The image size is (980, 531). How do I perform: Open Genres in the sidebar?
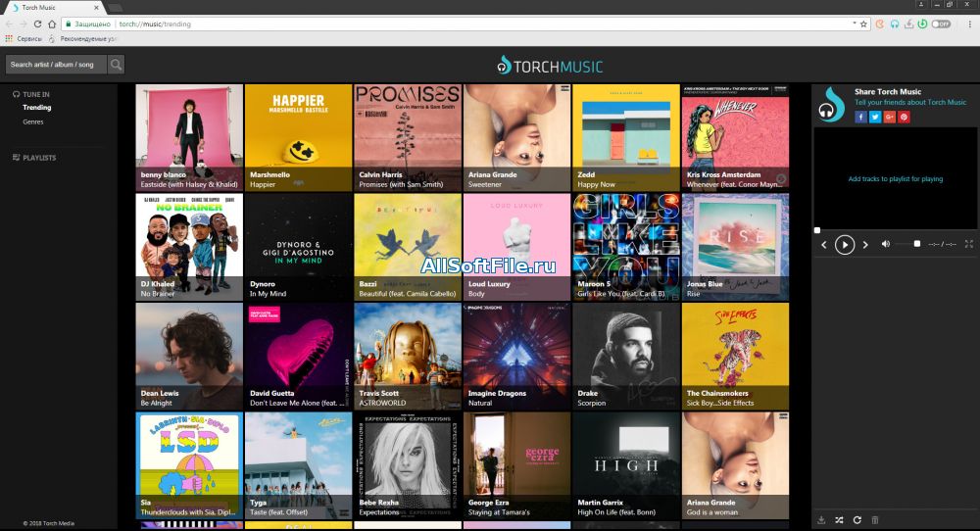point(33,121)
